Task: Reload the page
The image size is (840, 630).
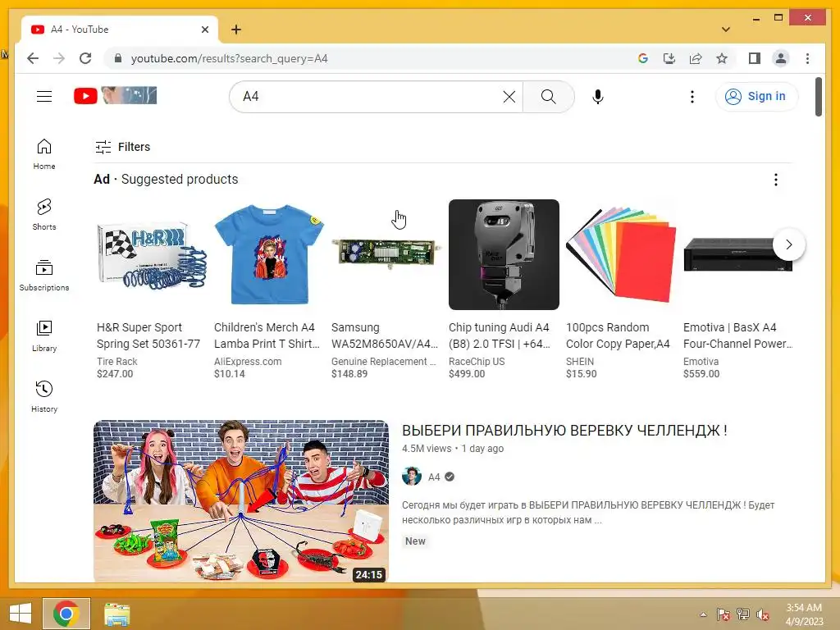Action: 85,58
